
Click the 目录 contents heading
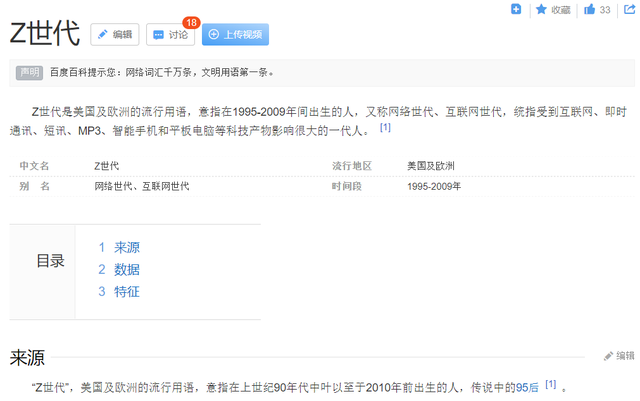(x=51, y=261)
